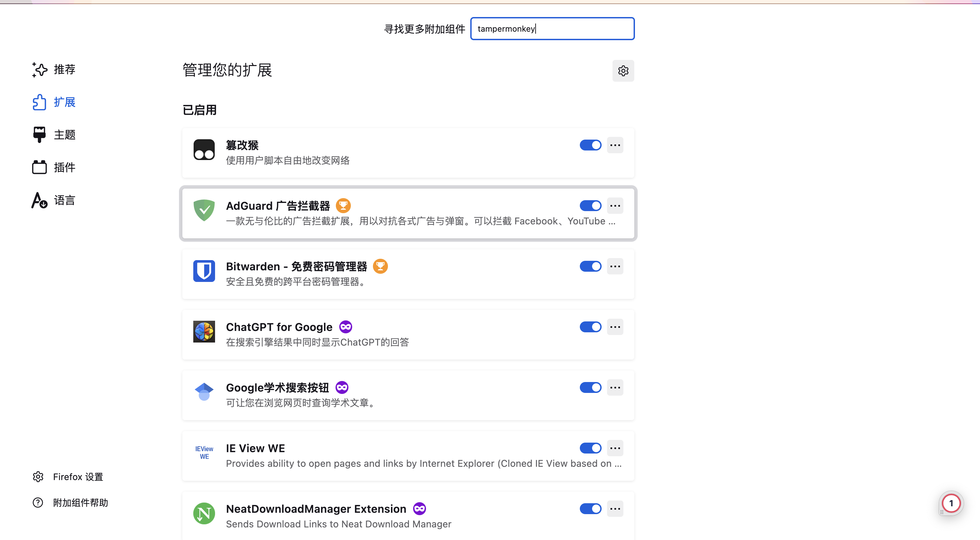Open the gear tools menu for extensions

click(x=623, y=71)
